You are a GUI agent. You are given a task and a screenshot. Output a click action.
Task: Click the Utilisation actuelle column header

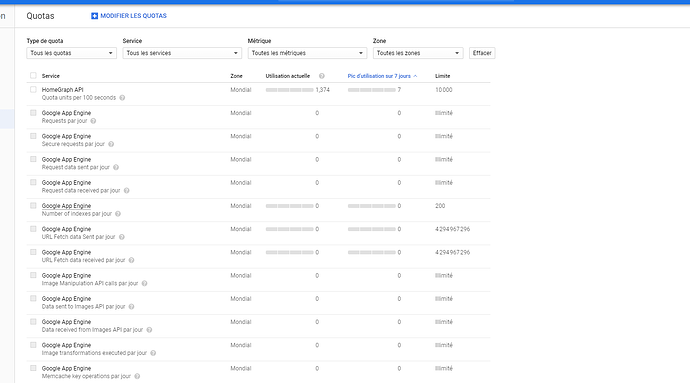click(288, 76)
